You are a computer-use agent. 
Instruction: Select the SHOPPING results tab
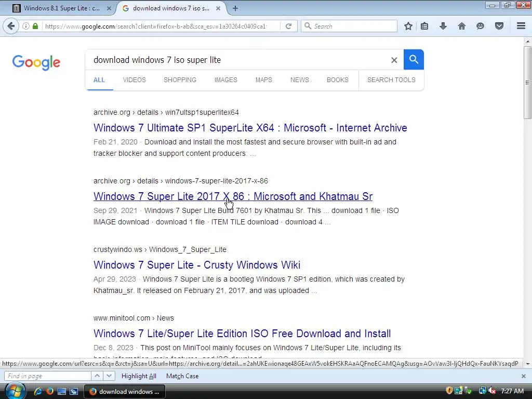tap(180, 79)
